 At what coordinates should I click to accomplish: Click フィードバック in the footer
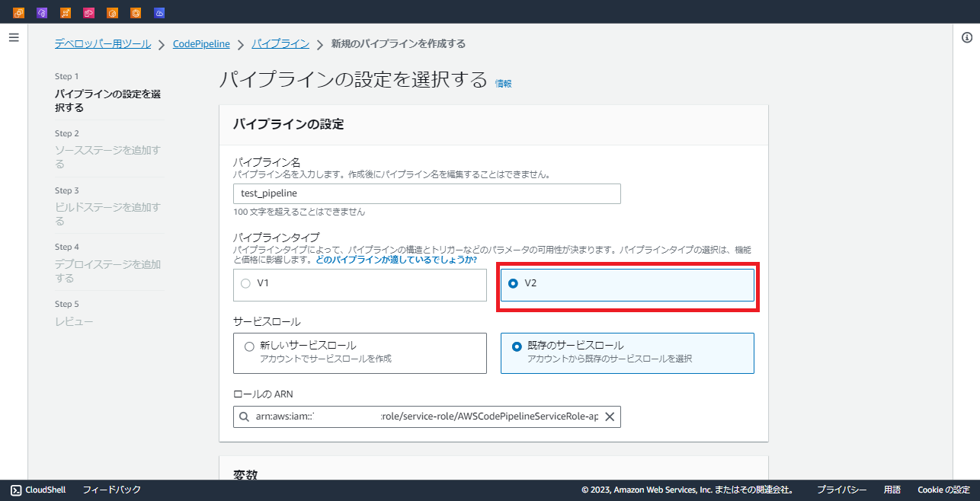click(111, 490)
